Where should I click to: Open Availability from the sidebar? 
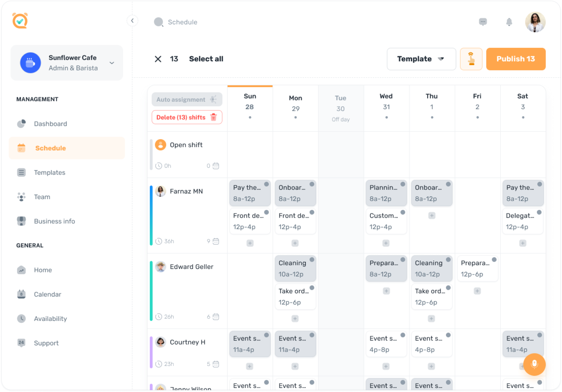click(x=50, y=318)
